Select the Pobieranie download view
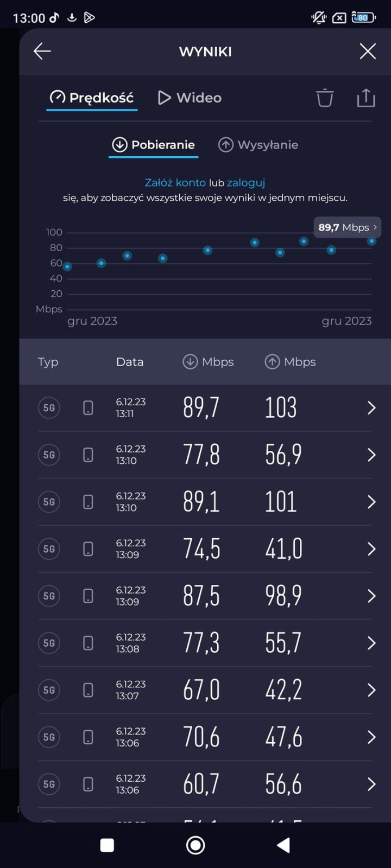This screenshot has height=868, width=391. point(153,145)
